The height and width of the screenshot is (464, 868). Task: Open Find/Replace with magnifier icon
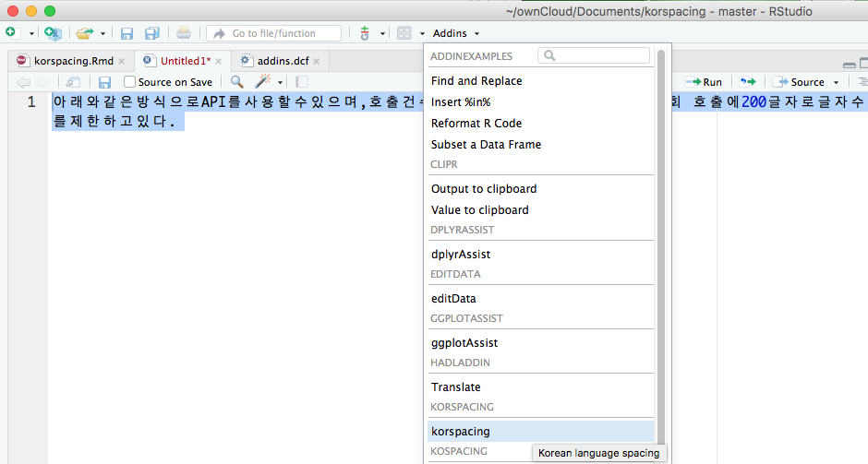click(237, 82)
